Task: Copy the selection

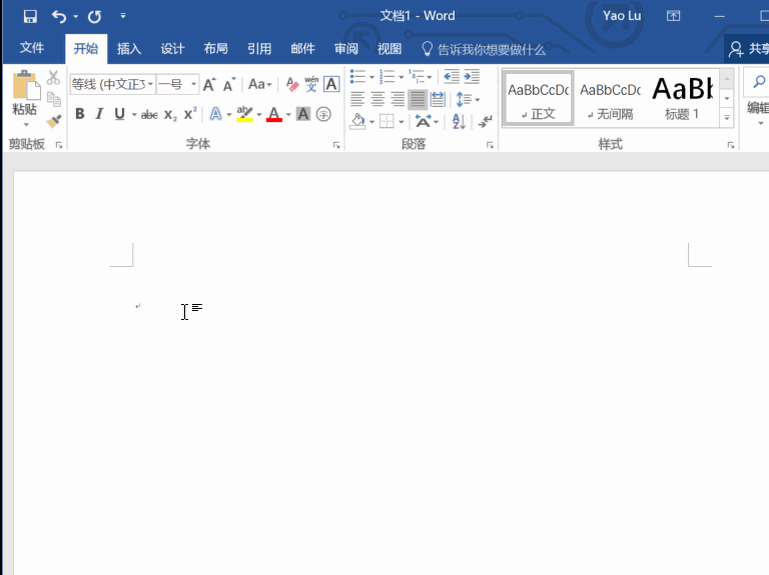Action: point(53,99)
